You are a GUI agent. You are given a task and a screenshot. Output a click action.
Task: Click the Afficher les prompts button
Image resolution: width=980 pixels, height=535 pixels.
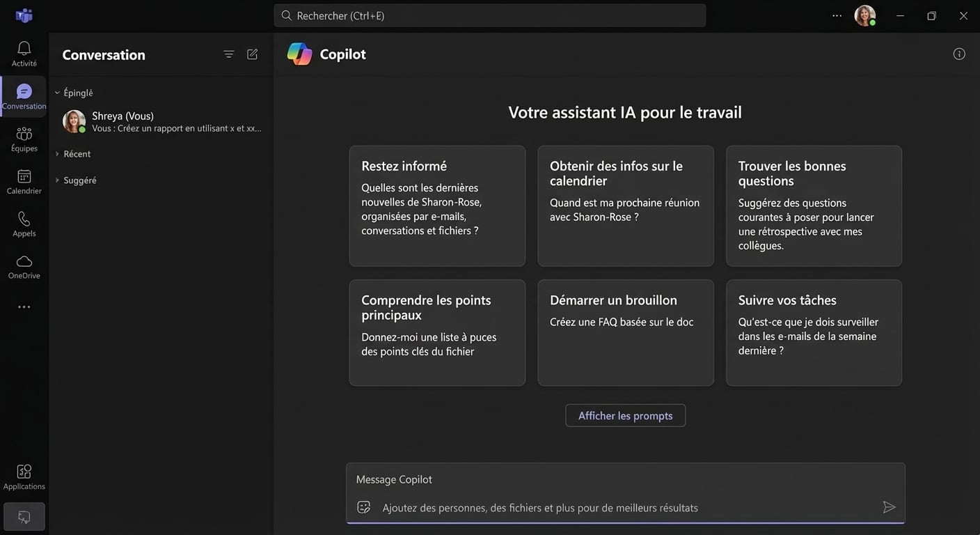[x=625, y=415]
